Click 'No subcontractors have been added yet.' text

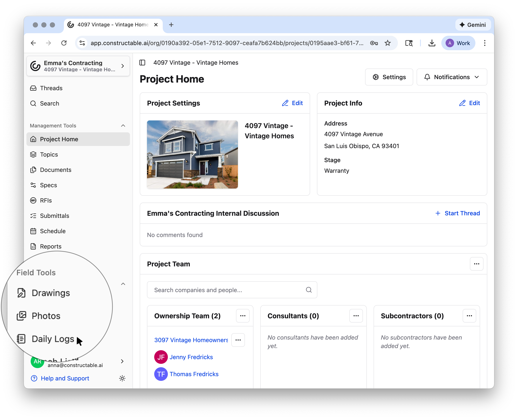point(421,342)
